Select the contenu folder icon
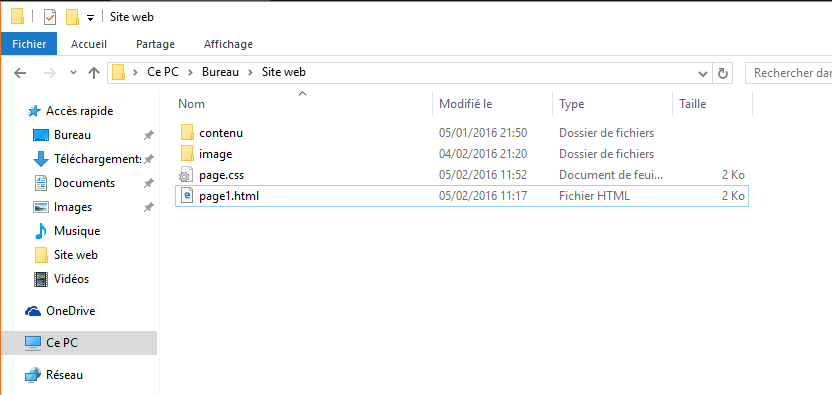 (x=187, y=133)
